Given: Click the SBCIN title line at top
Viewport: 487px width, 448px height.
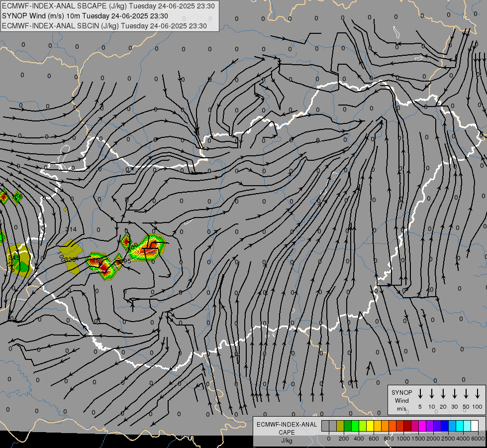Looking at the screenshot, I should point(104,26).
